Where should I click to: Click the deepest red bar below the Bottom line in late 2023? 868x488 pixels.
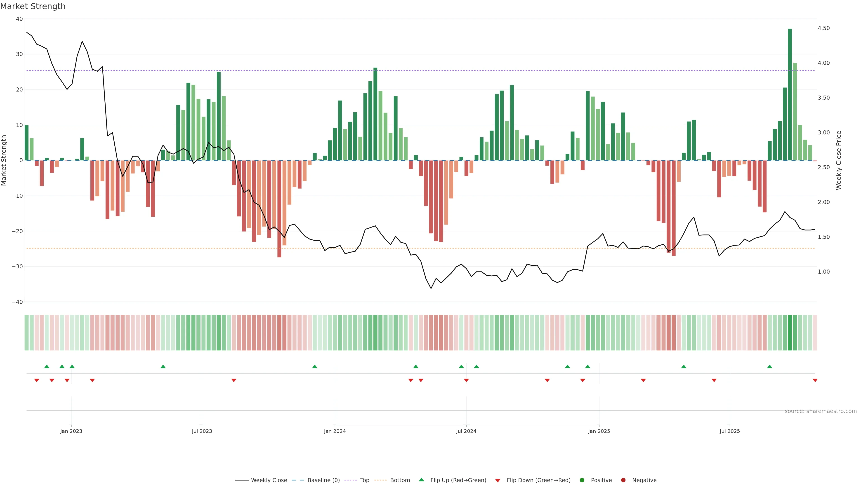[279, 209]
